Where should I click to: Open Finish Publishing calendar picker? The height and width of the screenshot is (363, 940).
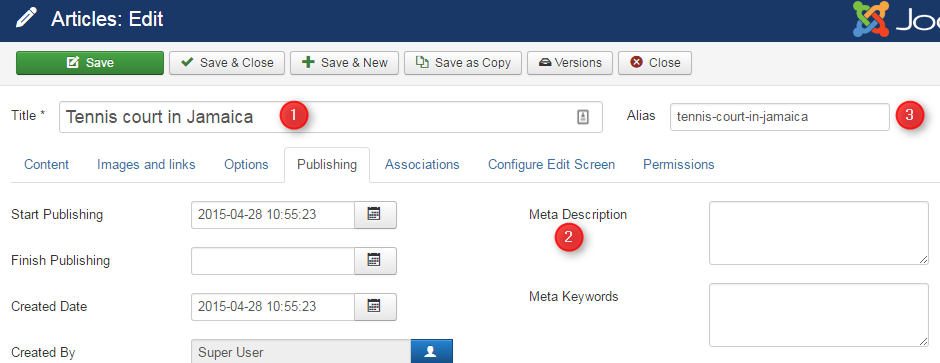375,261
